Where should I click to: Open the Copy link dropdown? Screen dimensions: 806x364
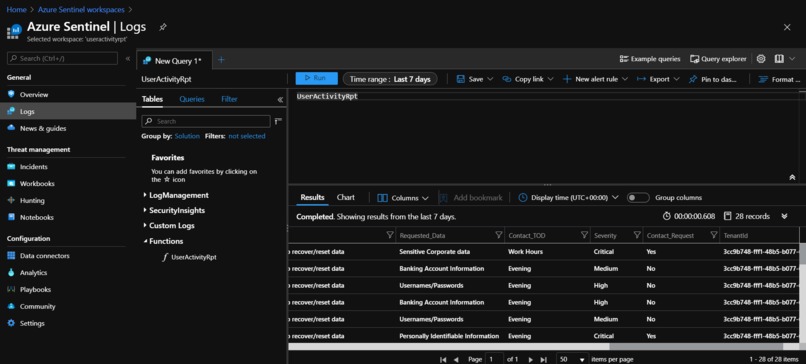(528, 79)
